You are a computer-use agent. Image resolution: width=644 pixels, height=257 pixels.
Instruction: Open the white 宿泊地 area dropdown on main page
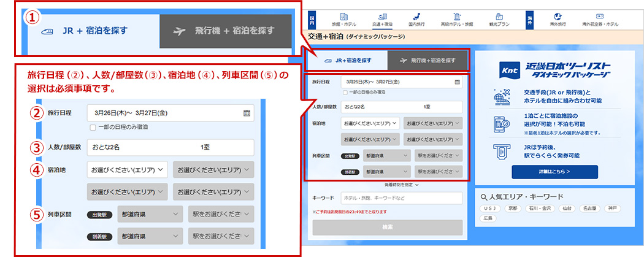[x=370, y=123]
